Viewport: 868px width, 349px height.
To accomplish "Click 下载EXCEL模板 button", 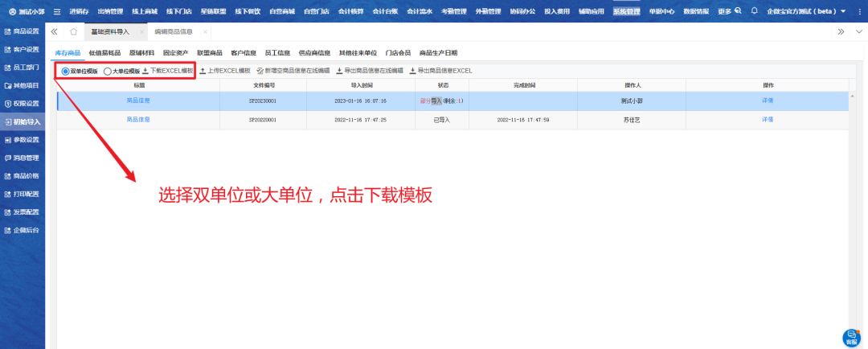I will point(168,71).
